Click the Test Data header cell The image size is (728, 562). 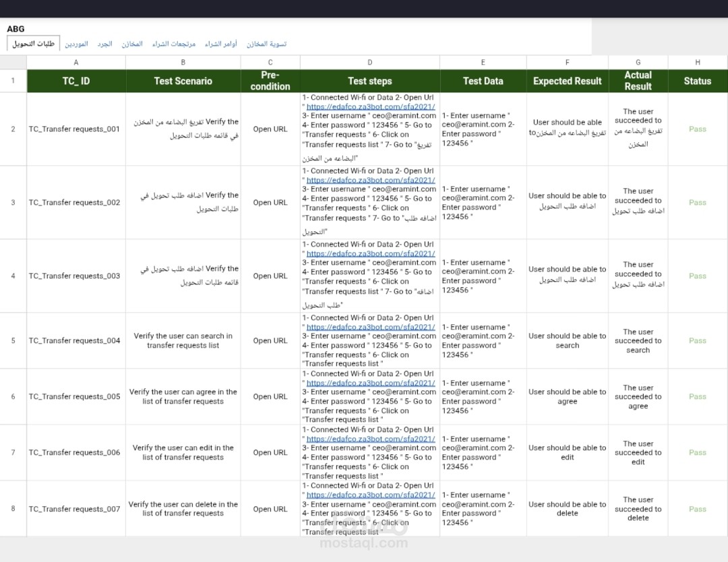(x=483, y=81)
